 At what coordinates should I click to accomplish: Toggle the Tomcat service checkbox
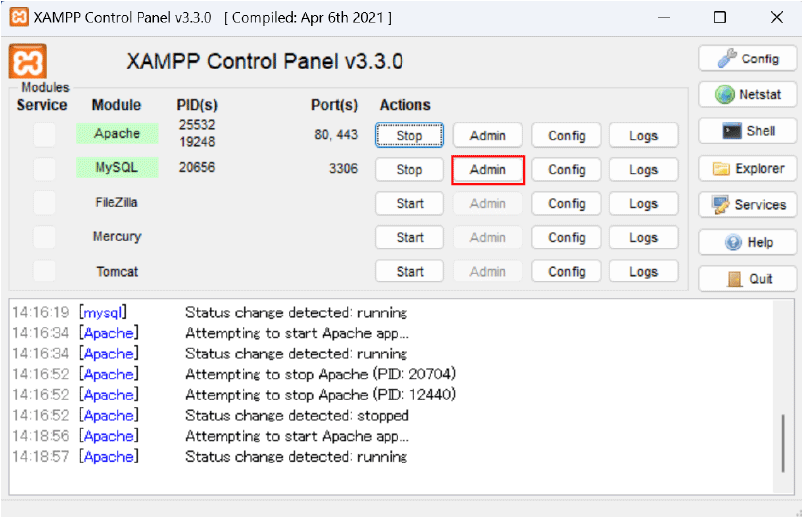[44, 271]
